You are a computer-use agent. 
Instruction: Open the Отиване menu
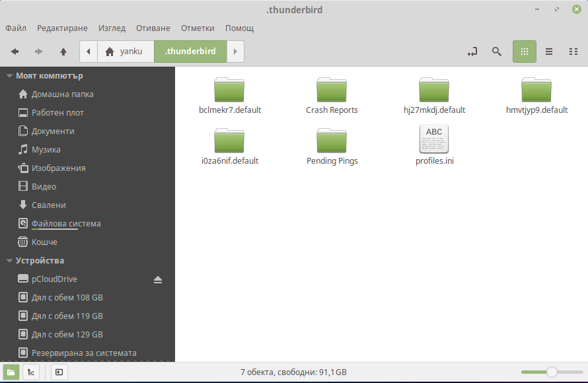(x=153, y=28)
